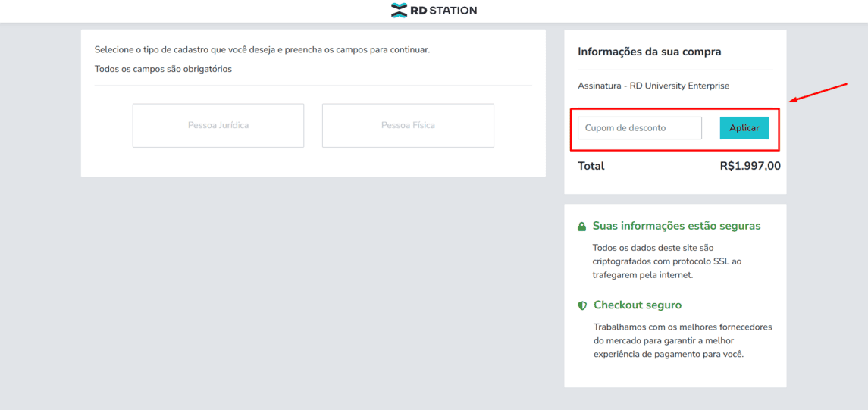
Task: Click Suas informações estão seguras heading
Action: click(676, 227)
